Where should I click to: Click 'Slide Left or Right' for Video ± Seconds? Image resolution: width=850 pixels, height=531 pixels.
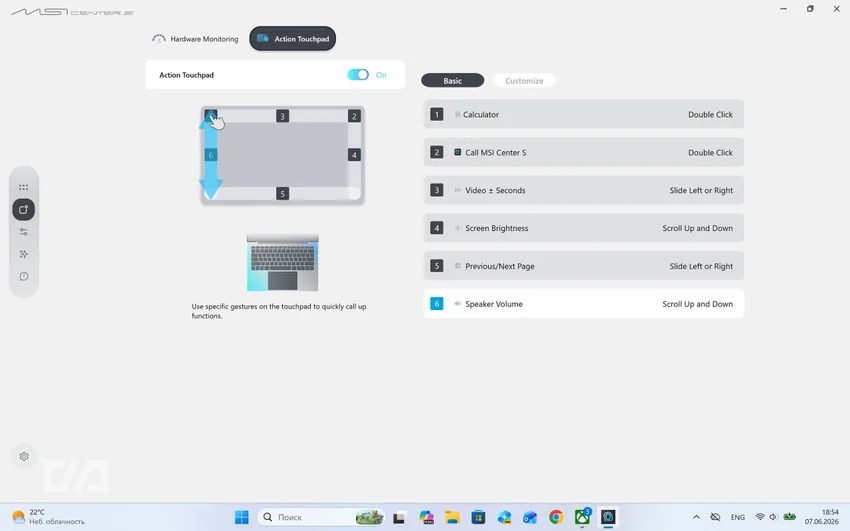pos(701,190)
